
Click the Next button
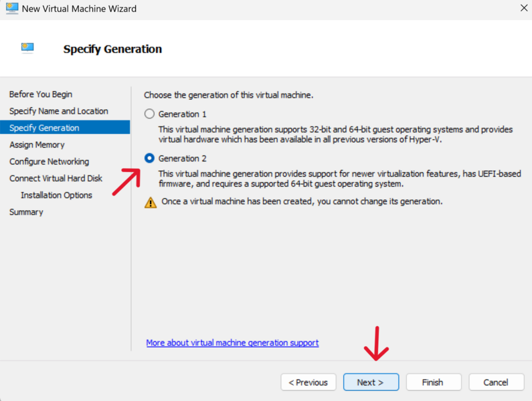371,382
